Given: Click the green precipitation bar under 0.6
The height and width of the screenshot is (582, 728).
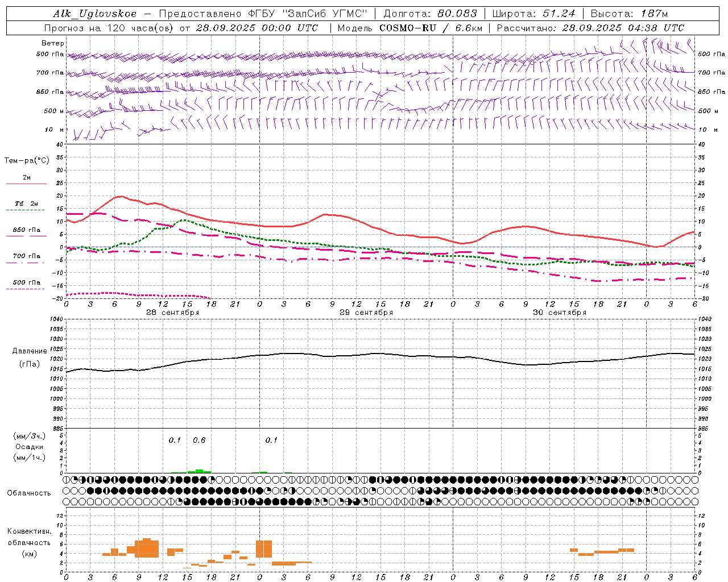Looking at the screenshot, I should tap(199, 471).
